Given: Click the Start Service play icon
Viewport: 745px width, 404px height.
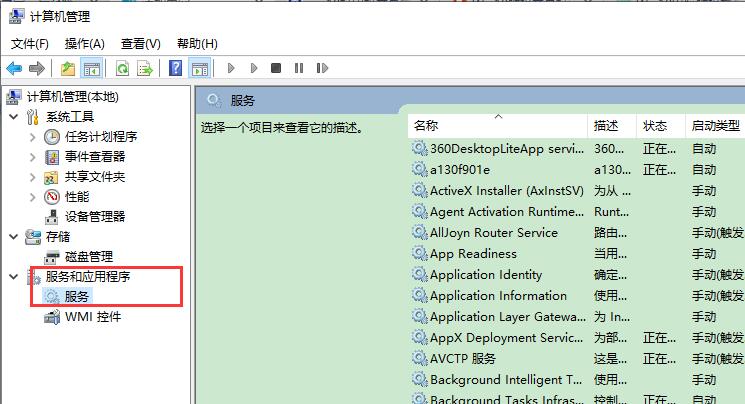Looking at the screenshot, I should (231, 68).
